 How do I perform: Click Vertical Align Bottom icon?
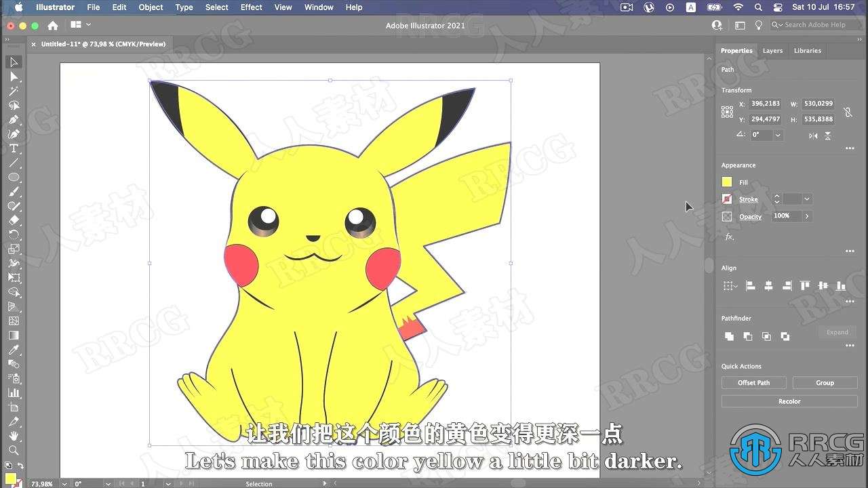click(x=841, y=286)
